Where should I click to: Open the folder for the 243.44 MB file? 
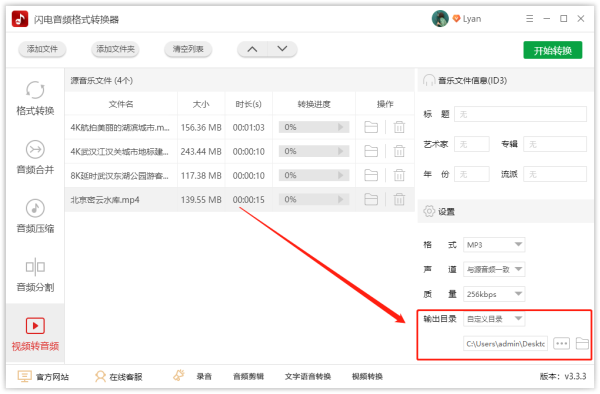[371, 151]
